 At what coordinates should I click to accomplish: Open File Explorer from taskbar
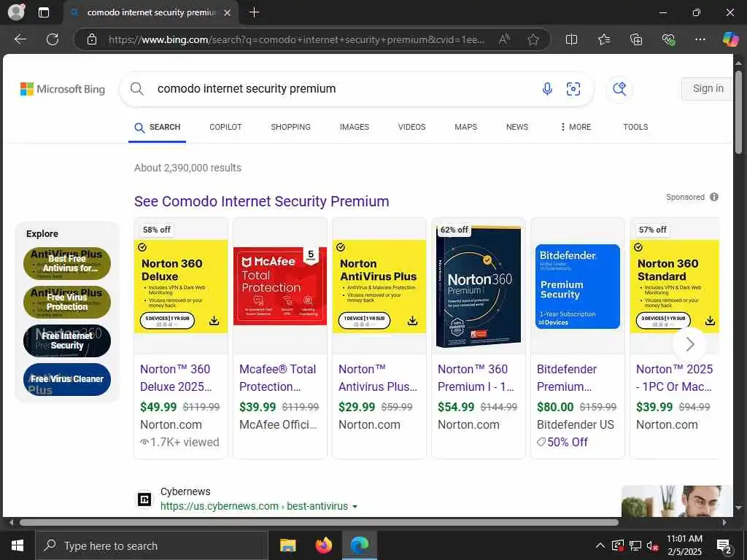287,545
